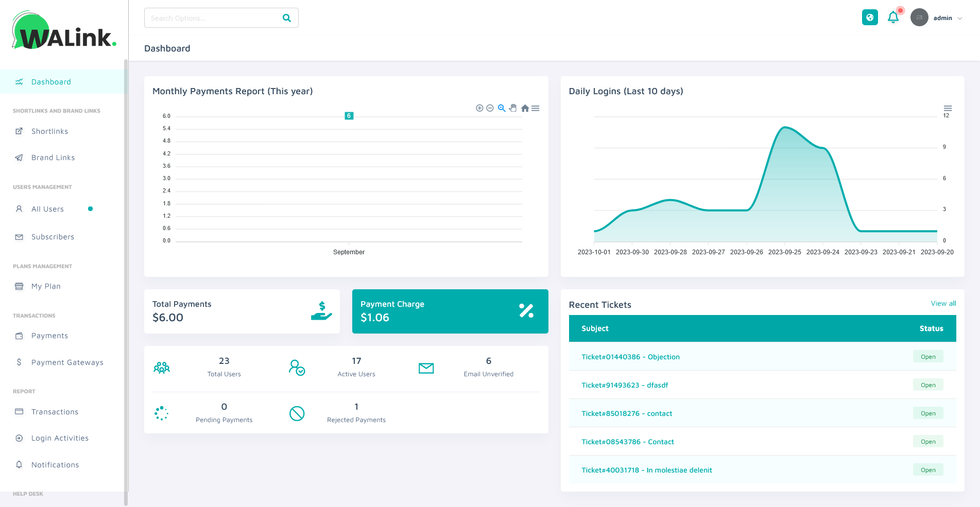Screen dimensions: 980x507
Task: Open Shortlinks in the sidebar
Action: [49, 131]
